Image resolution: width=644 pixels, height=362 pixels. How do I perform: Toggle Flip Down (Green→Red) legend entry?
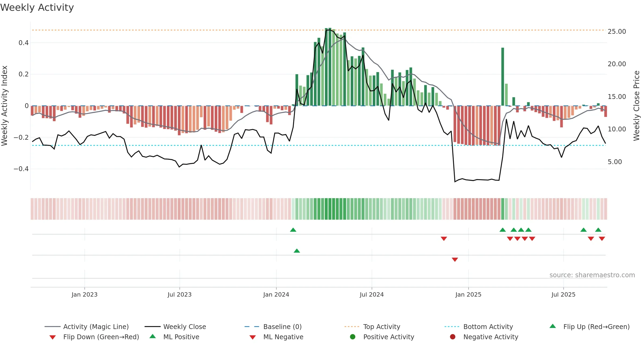[x=94, y=337]
